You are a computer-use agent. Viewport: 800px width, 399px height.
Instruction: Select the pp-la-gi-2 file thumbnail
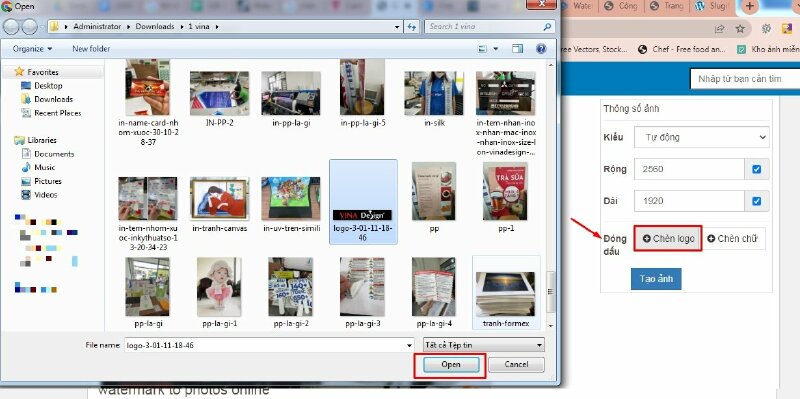click(x=291, y=287)
